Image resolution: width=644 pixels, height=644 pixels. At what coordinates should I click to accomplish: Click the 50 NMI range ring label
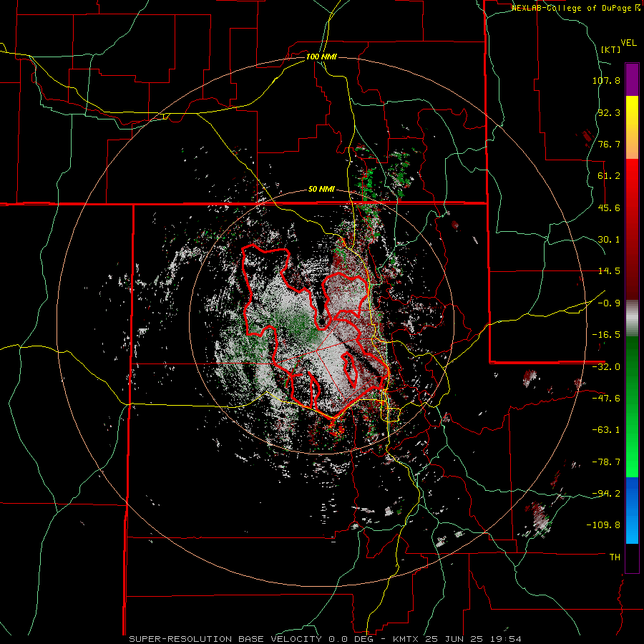[321, 190]
